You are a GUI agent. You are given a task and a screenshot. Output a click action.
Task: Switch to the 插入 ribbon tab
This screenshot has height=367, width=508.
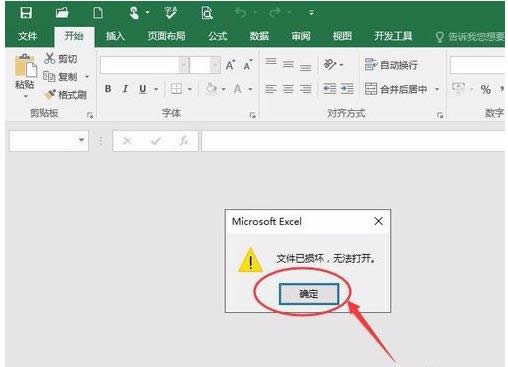coord(115,36)
